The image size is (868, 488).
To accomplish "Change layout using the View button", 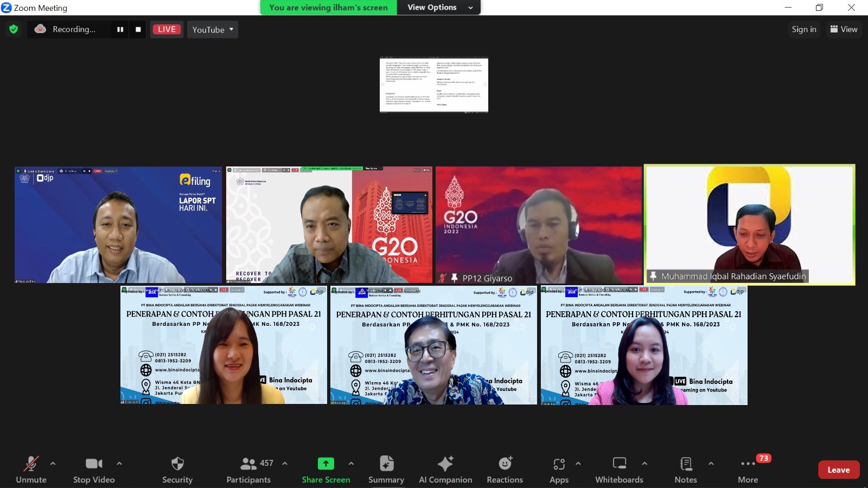I will tap(844, 29).
